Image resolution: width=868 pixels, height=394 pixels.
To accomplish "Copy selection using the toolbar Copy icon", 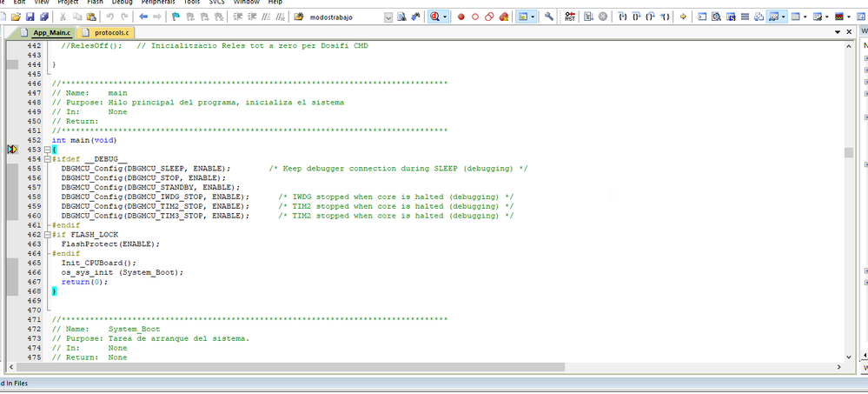I will click(77, 17).
